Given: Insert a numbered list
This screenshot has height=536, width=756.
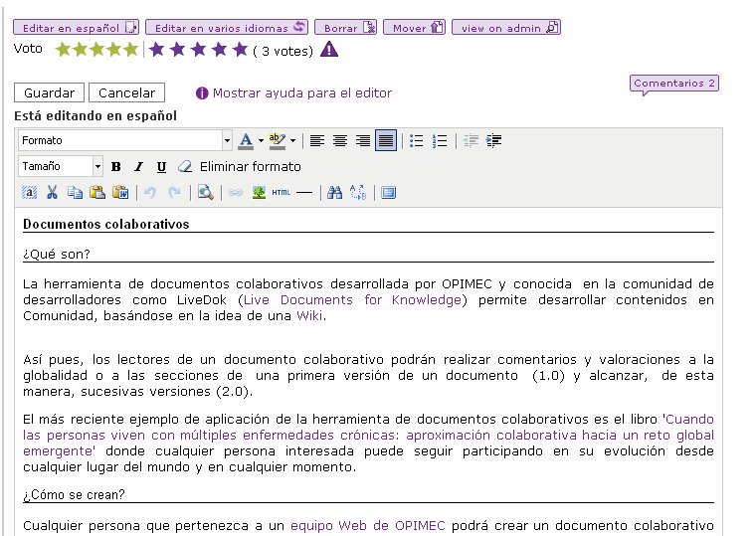Looking at the screenshot, I should click(441, 140).
